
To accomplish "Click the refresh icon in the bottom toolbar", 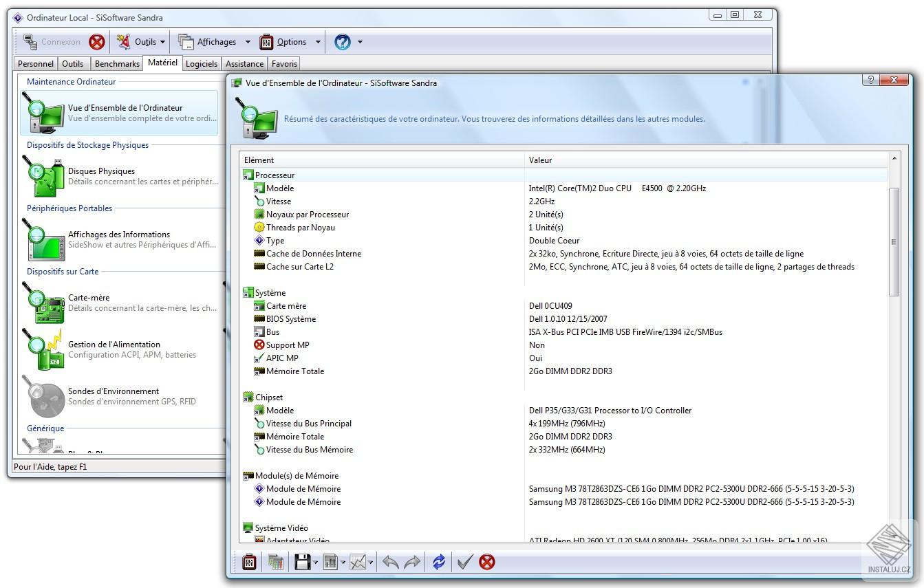I will [x=439, y=561].
